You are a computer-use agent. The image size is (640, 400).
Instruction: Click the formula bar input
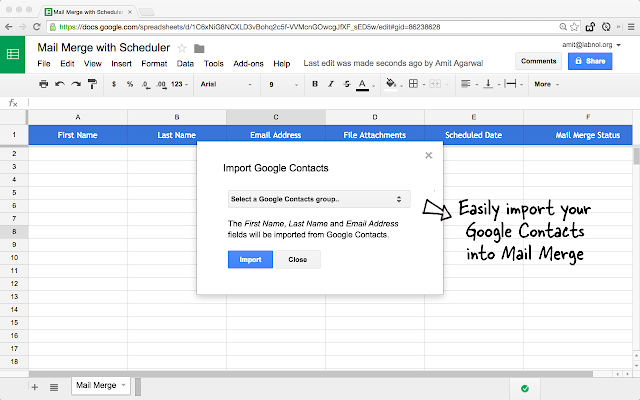[333, 103]
